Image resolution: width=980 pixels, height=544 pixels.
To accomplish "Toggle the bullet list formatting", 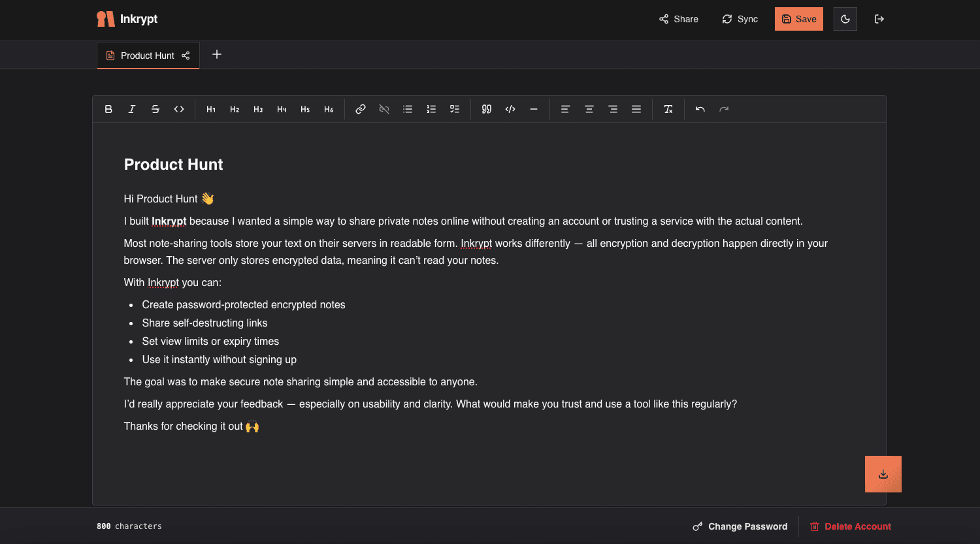I will pyautogui.click(x=408, y=109).
